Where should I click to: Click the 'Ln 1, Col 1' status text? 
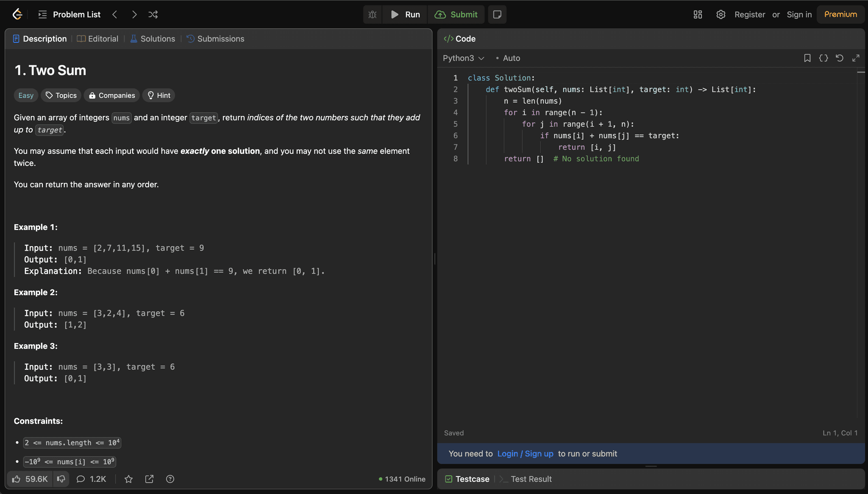coord(840,433)
